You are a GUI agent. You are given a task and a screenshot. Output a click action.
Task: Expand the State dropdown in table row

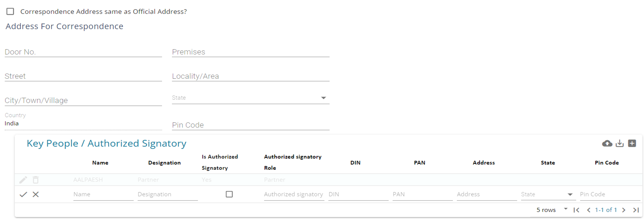(570, 194)
